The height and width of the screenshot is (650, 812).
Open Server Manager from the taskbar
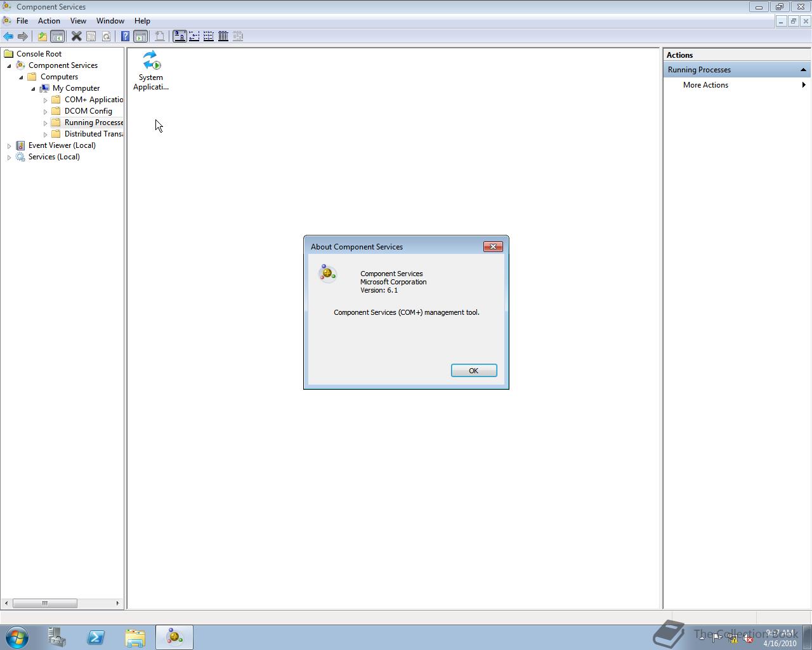click(56, 637)
